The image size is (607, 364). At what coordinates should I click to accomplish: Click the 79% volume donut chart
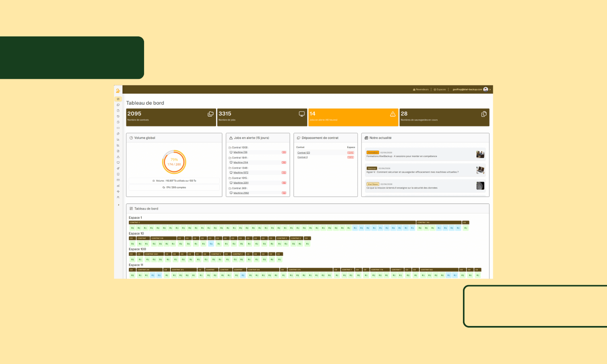point(174,162)
